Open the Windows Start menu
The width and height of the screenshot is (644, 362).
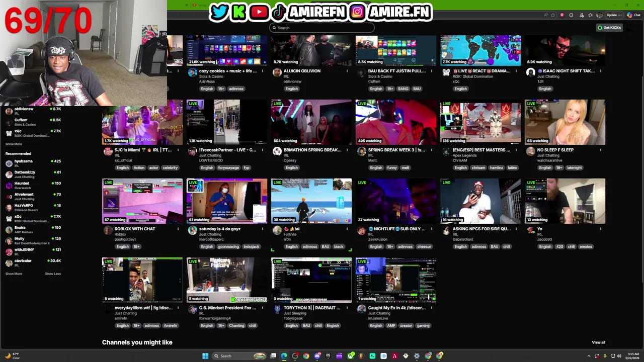205,356
